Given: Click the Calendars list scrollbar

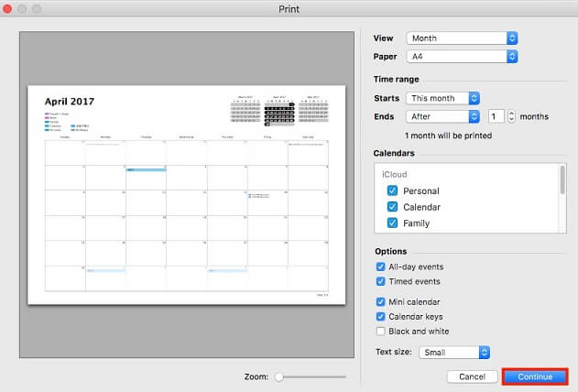Looking at the screenshot, I should tap(562, 180).
